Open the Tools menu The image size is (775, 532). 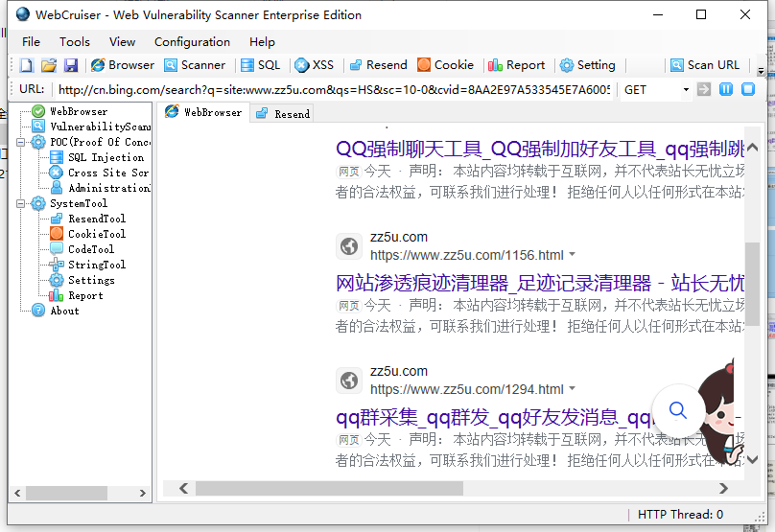click(x=75, y=42)
